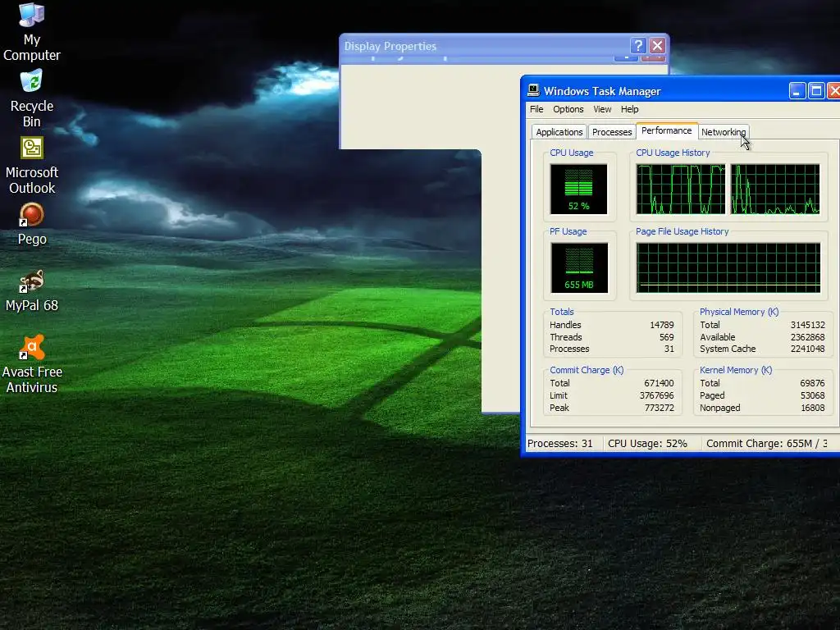Click the Threads value 569
The image size is (840, 630).
[666, 337]
